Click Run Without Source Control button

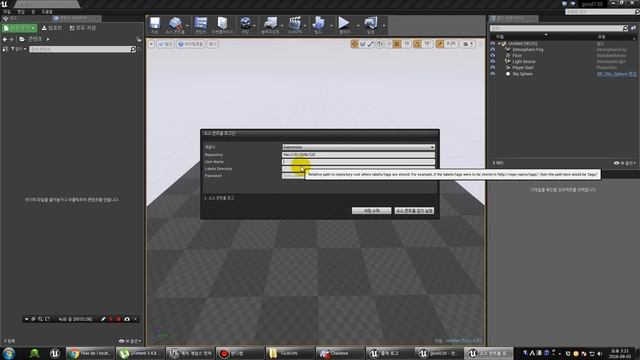click(414, 211)
